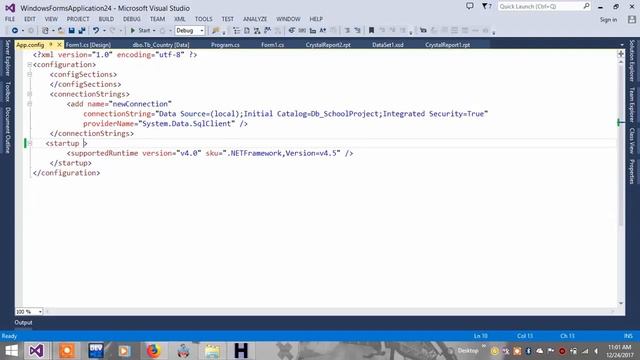The height and width of the screenshot is (360, 640).
Task: Open the Solution Explorer side panel tab
Action: point(632,60)
